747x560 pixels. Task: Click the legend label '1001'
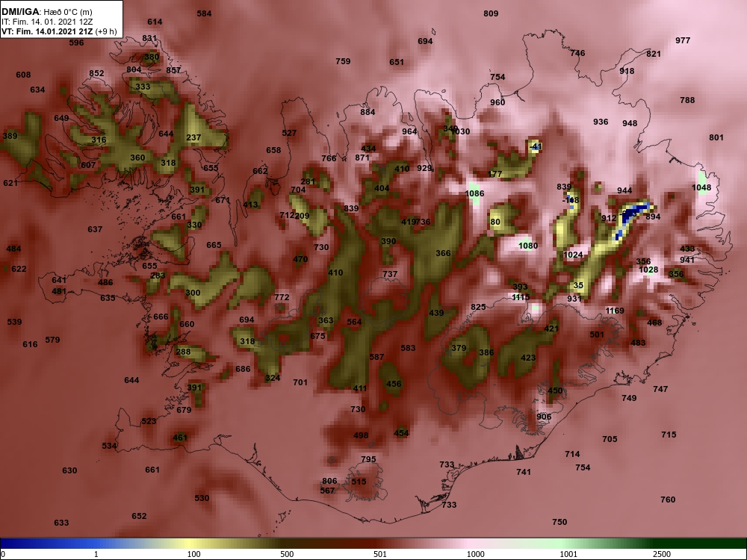[x=568, y=554]
